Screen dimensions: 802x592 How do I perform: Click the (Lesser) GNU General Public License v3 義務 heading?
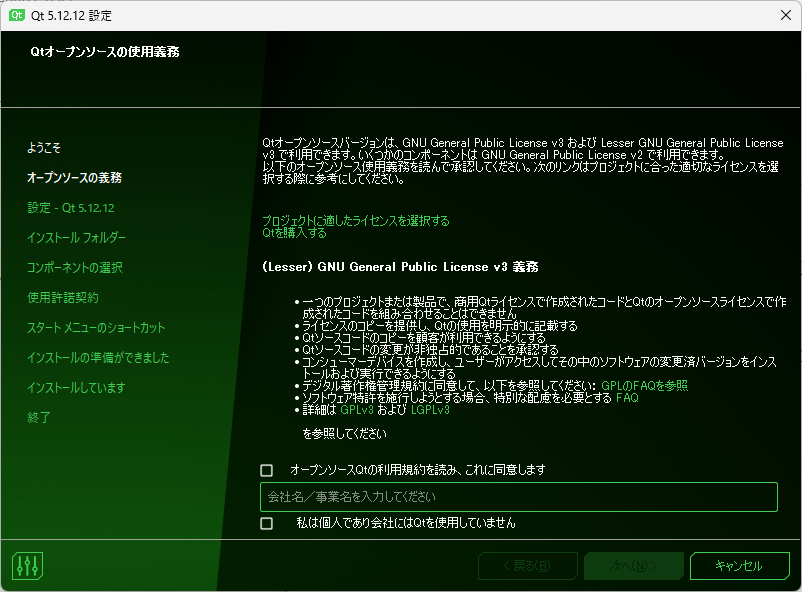400,267
